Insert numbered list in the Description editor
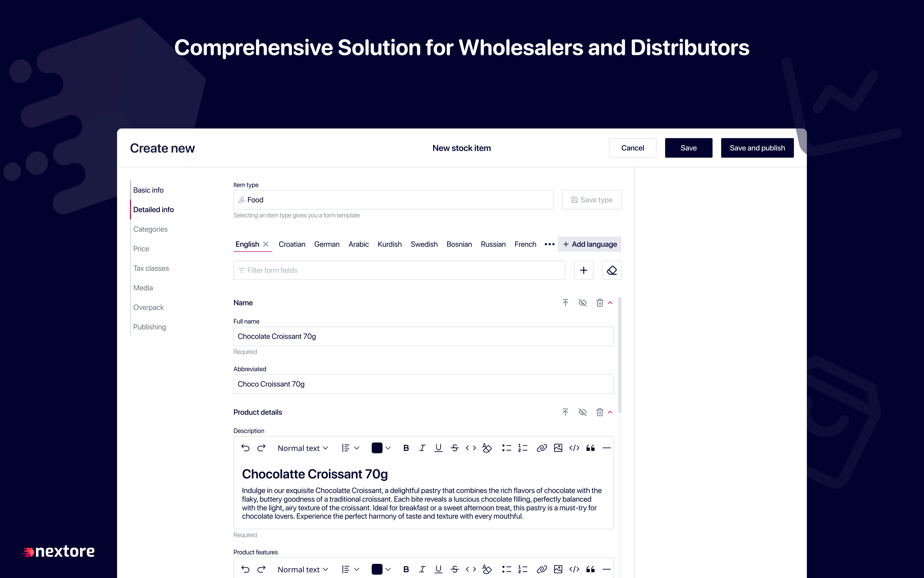This screenshot has width=924, height=578. [x=523, y=448]
